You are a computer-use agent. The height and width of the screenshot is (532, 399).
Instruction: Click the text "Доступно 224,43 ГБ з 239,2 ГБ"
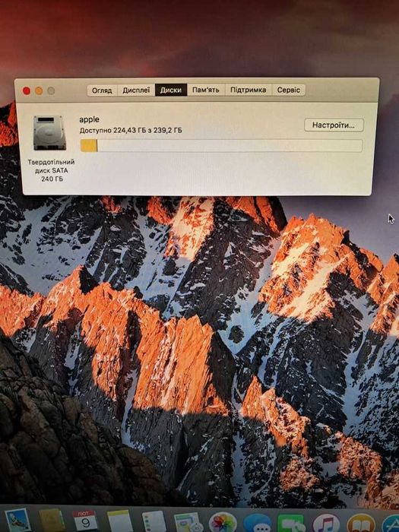tap(131, 130)
